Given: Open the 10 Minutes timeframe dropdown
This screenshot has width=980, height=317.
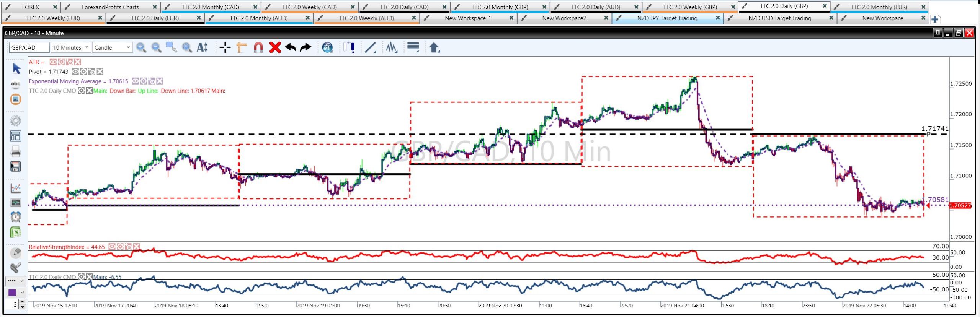Looking at the screenshot, I should tap(71, 47).
